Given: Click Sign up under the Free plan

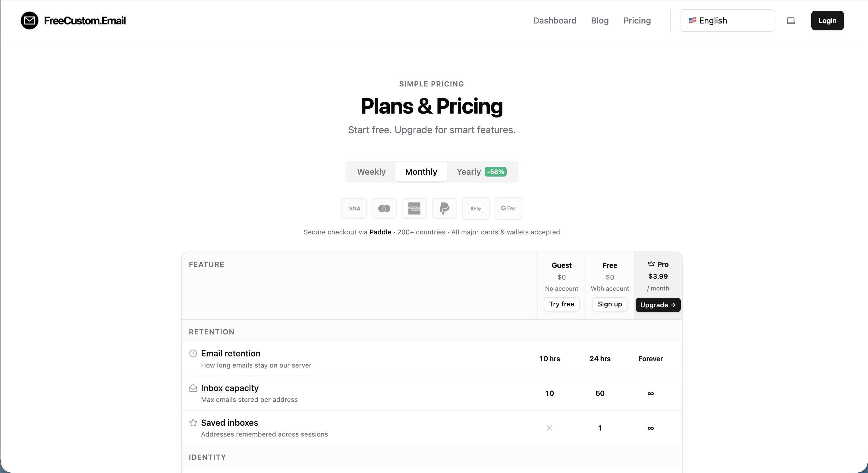Looking at the screenshot, I should 609,304.
